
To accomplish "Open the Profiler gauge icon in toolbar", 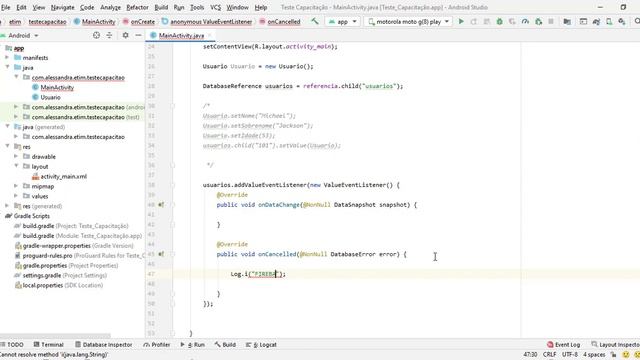I will [x=525, y=21].
